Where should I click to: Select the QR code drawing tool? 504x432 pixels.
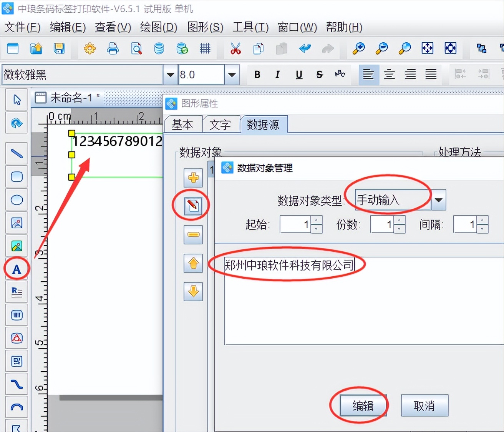[x=17, y=361]
